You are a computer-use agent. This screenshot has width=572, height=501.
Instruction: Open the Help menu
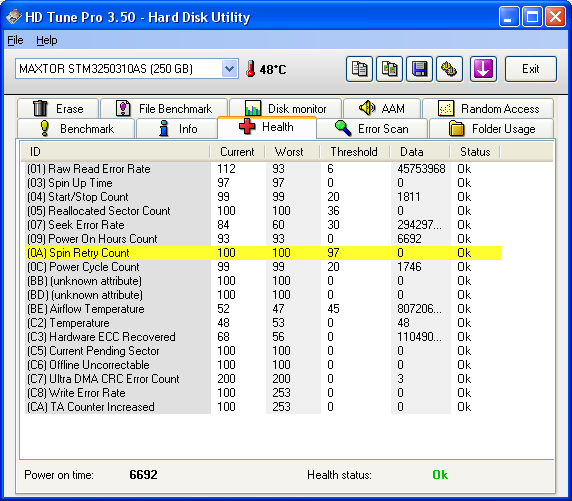pos(47,40)
